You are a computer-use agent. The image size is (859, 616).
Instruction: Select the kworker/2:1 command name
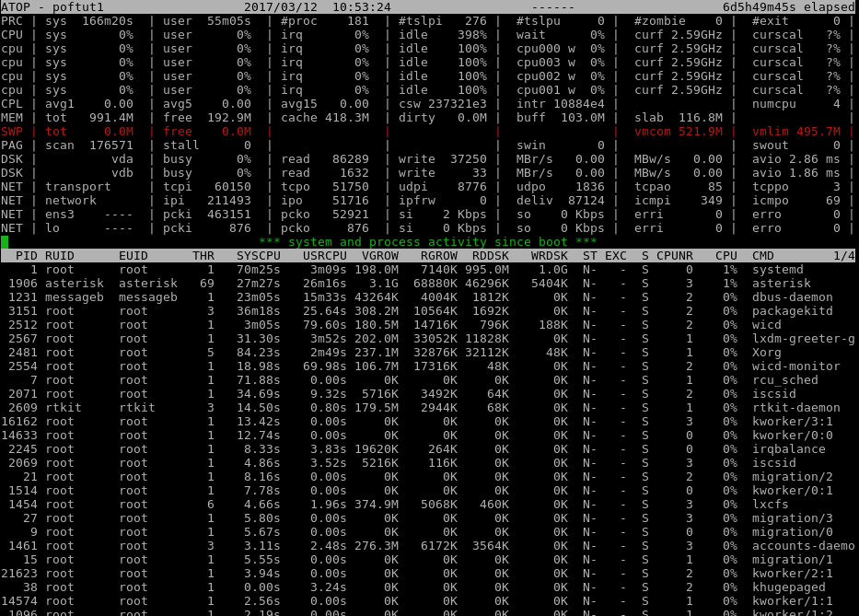click(x=793, y=574)
